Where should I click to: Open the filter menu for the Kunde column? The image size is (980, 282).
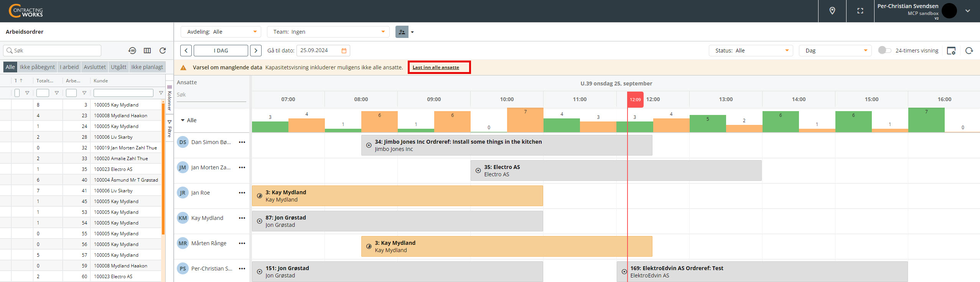pos(161,93)
